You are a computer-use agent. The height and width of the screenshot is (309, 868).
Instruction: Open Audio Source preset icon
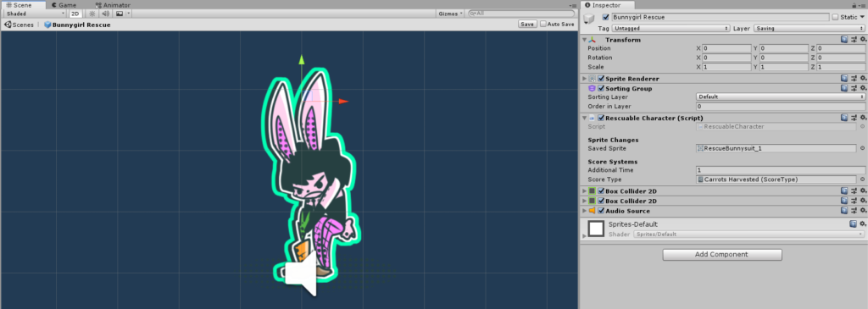point(854,211)
